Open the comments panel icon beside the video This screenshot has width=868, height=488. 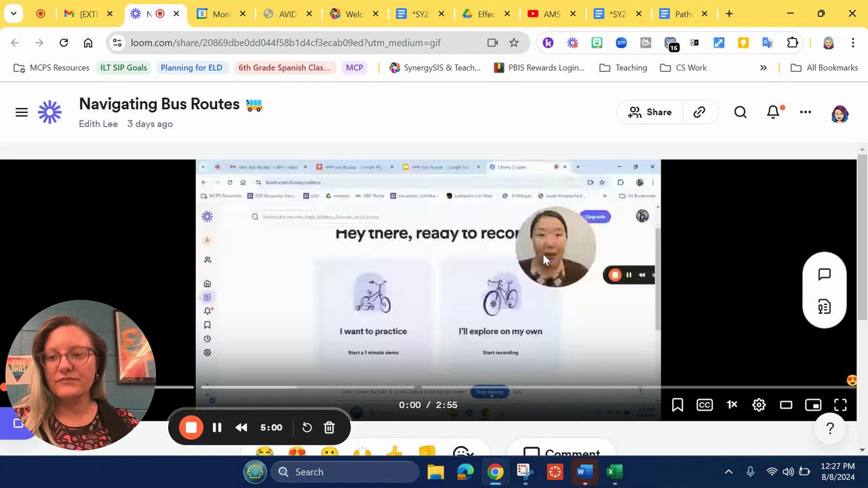click(825, 274)
